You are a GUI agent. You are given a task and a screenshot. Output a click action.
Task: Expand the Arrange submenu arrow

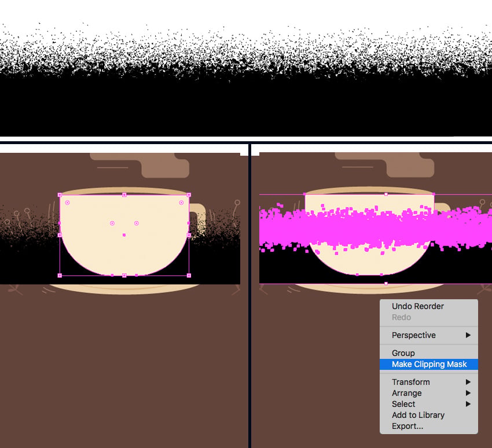pyautogui.click(x=468, y=393)
